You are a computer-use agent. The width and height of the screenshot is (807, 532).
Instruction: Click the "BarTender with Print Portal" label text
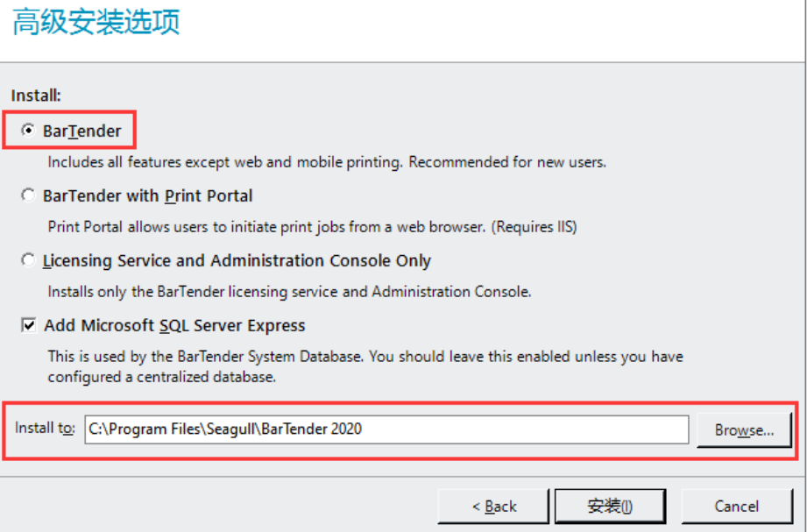tap(147, 195)
